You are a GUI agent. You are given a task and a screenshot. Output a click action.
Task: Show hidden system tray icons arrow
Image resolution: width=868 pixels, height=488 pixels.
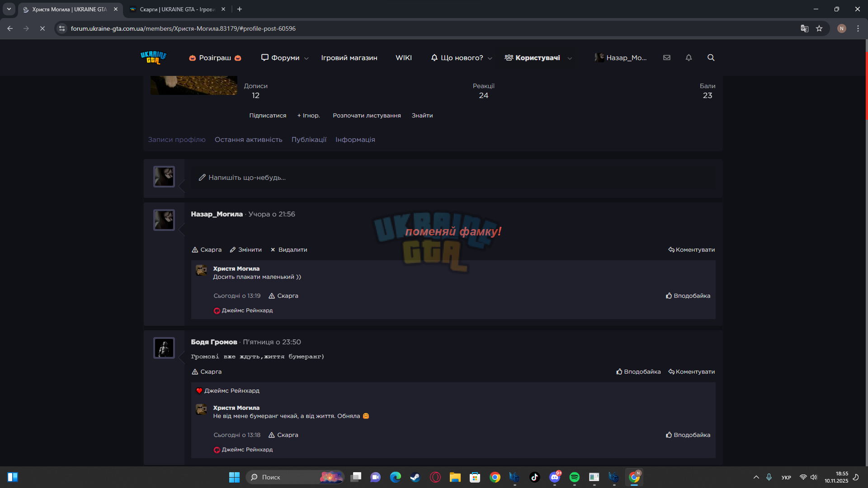point(756,477)
